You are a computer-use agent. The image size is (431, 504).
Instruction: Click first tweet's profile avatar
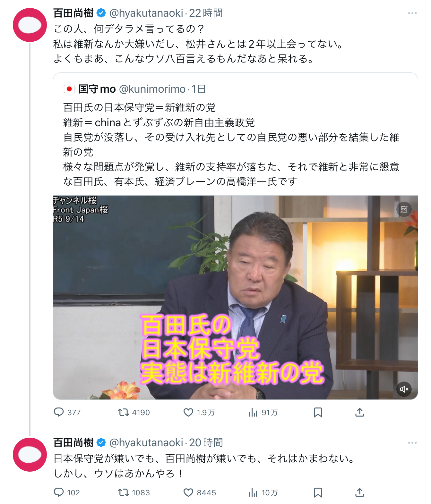(30, 25)
